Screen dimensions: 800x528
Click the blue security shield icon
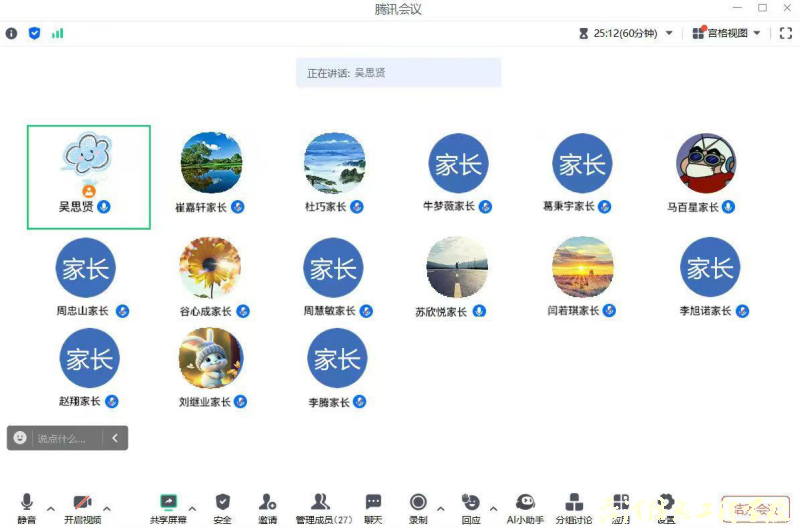[x=34, y=34]
